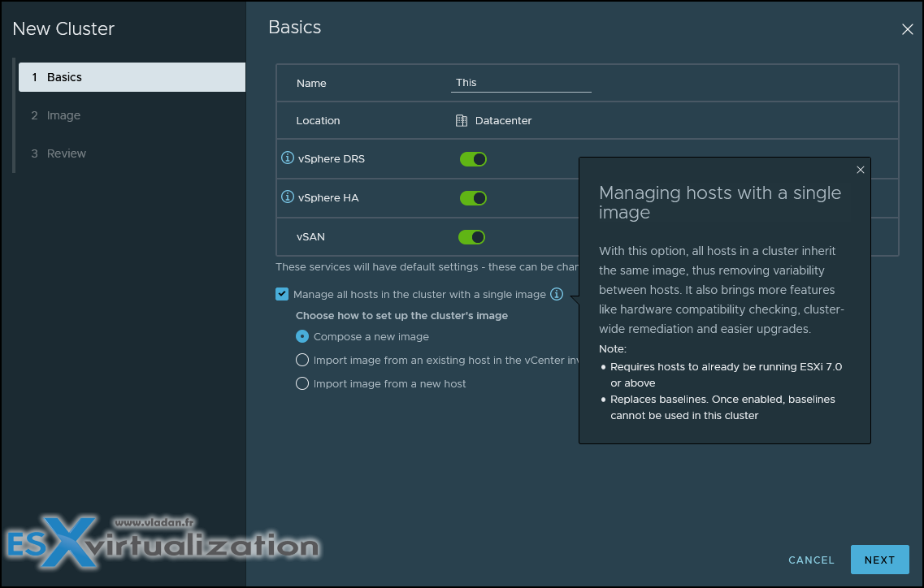Click the vSphere HA info icon
Viewport: 924px width, 588px height.
(288, 197)
